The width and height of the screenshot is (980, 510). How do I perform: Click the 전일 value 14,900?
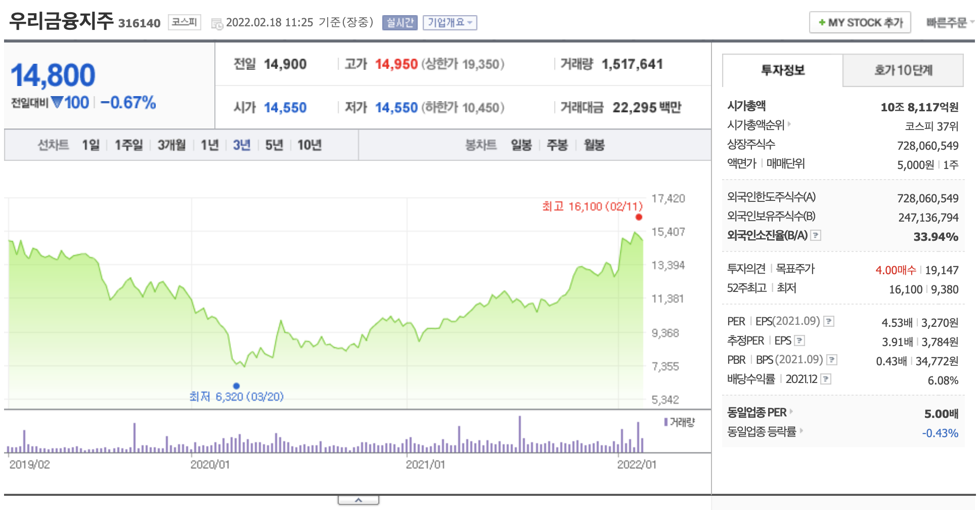tap(285, 64)
